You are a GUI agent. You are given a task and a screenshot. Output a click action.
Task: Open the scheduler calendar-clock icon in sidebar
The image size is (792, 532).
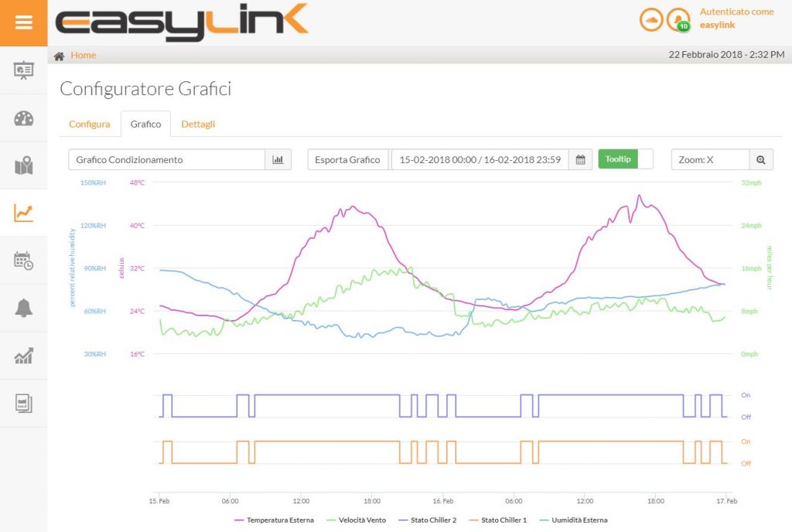tap(22, 261)
